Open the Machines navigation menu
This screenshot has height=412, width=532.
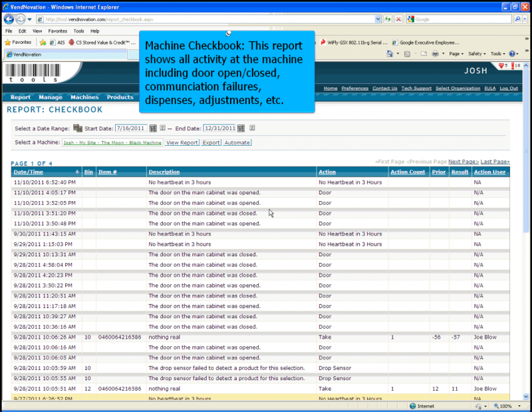(x=84, y=97)
